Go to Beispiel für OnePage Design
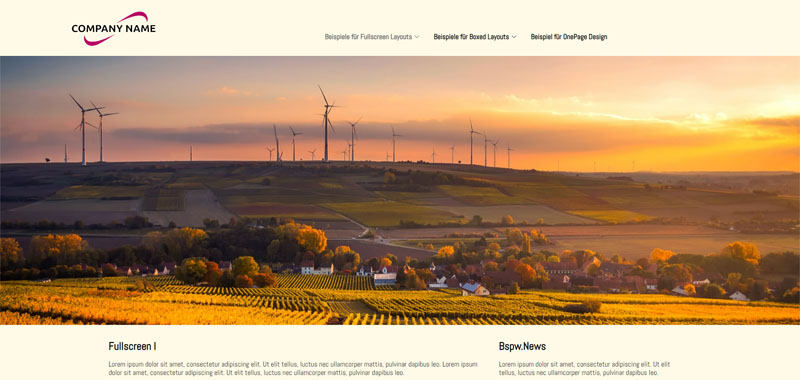The height and width of the screenshot is (380, 800). tap(569, 37)
